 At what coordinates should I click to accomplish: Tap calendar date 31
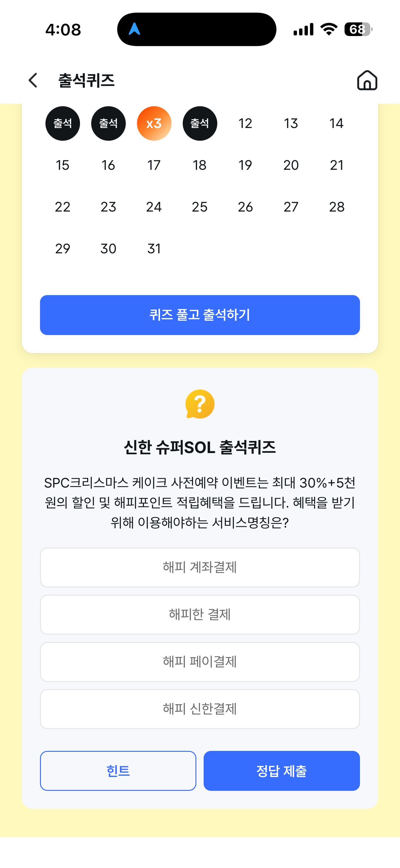pos(154,248)
